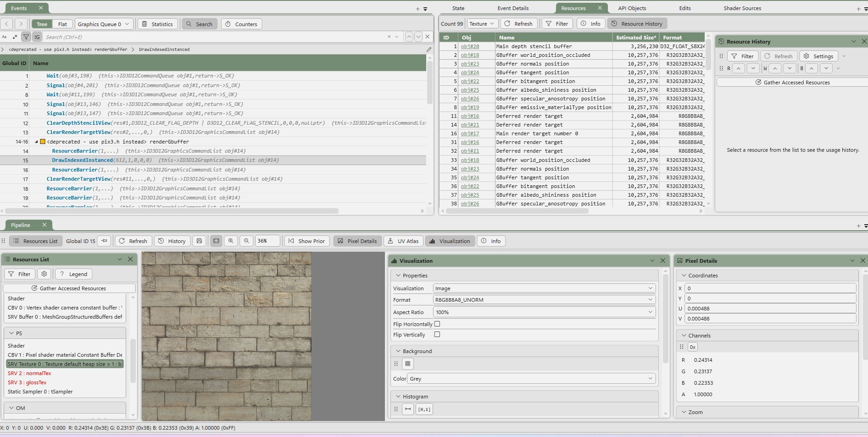Viewport: 868px width, 437px height.
Task: Zoom out of the texture preview
Action: tap(246, 241)
